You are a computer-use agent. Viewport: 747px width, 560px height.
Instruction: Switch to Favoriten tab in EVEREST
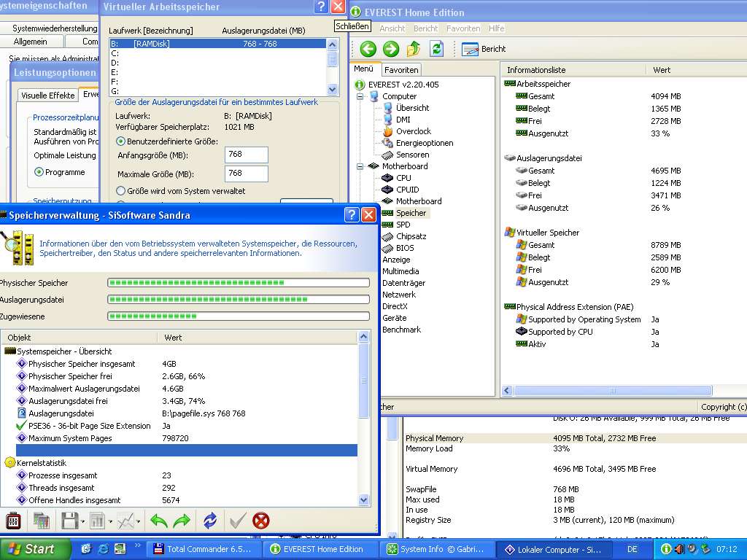click(x=401, y=70)
